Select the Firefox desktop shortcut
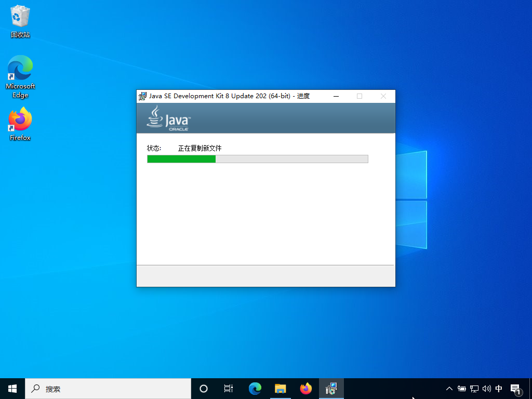 pyautogui.click(x=20, y=124)
